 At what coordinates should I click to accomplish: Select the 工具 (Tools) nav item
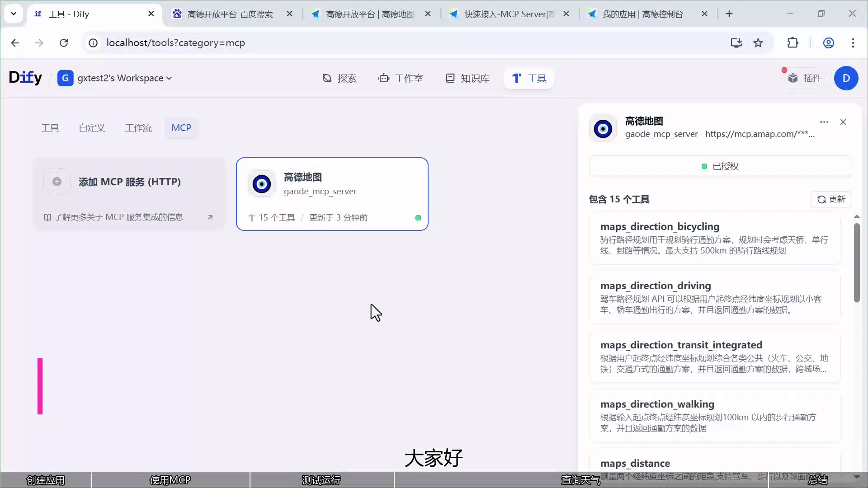[x=529, y=78]
